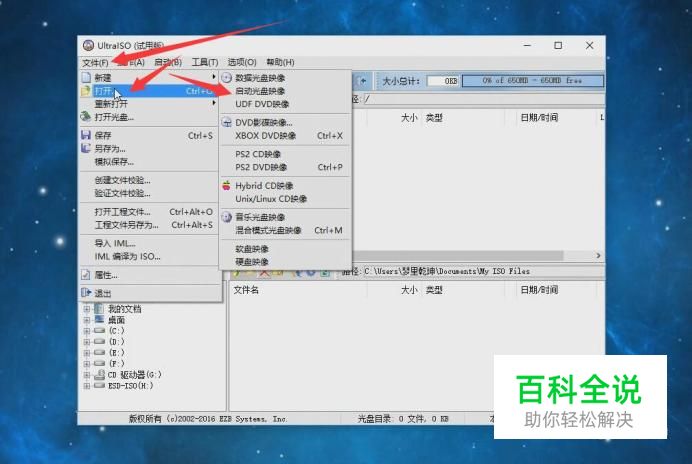The image size is (692, 464).
Task: Open the 启动(B) menu
Action: tap(168, 62)
